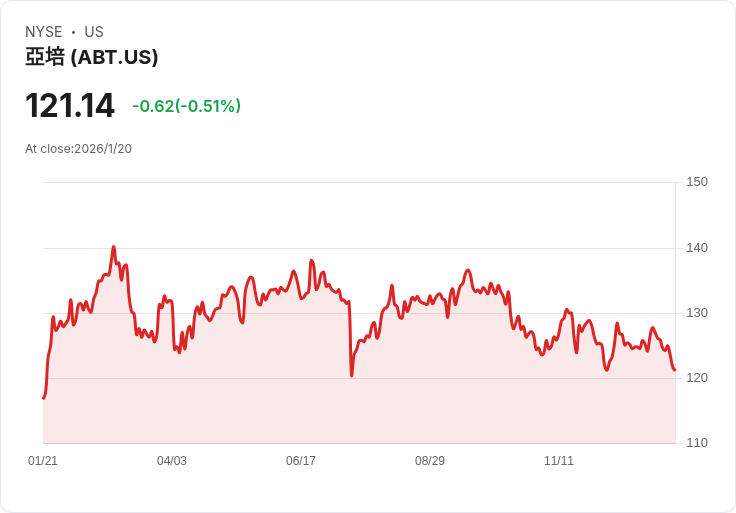Screen dimensions: 736x513
Task: Click the 04/03 date axis label
Action: click(172, 461)
